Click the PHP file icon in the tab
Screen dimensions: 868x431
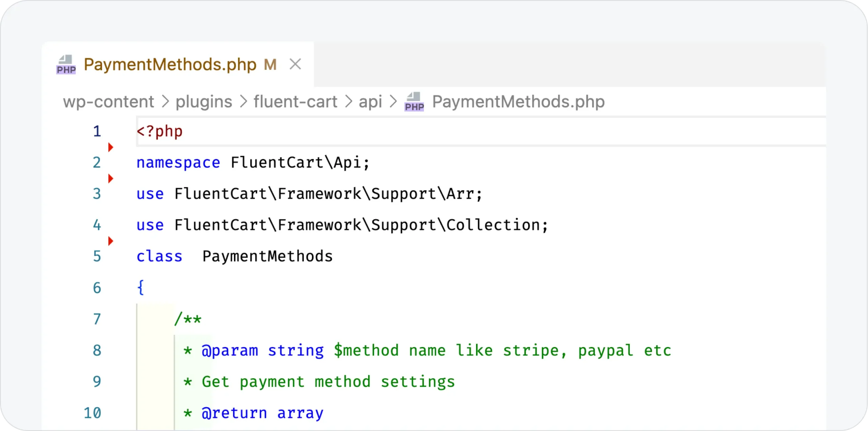point(66,64)
